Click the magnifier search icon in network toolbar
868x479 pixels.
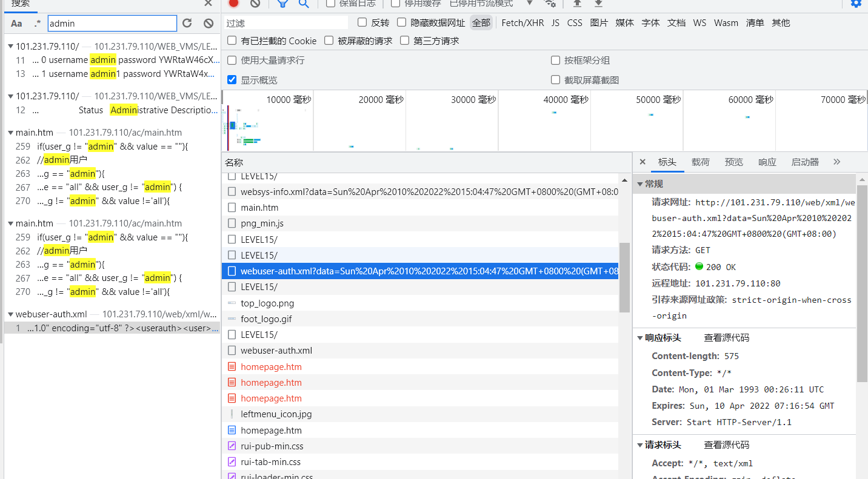pos(304,3)
